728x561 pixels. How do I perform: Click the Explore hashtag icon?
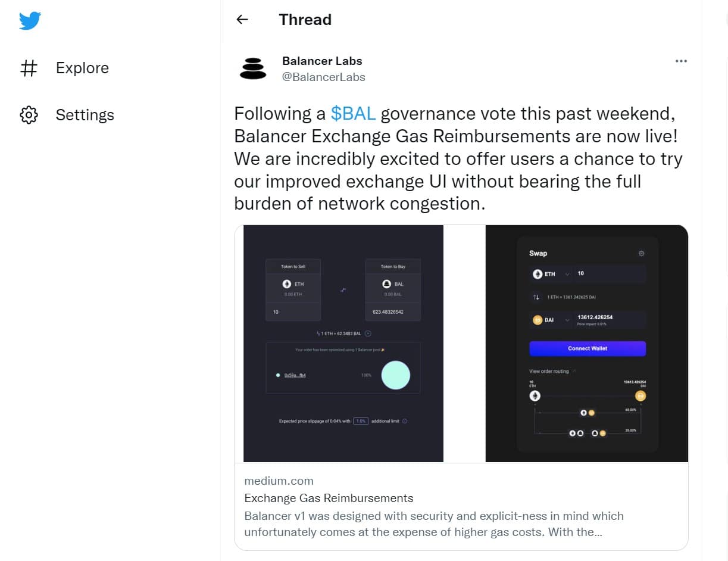tap(29, 68)
